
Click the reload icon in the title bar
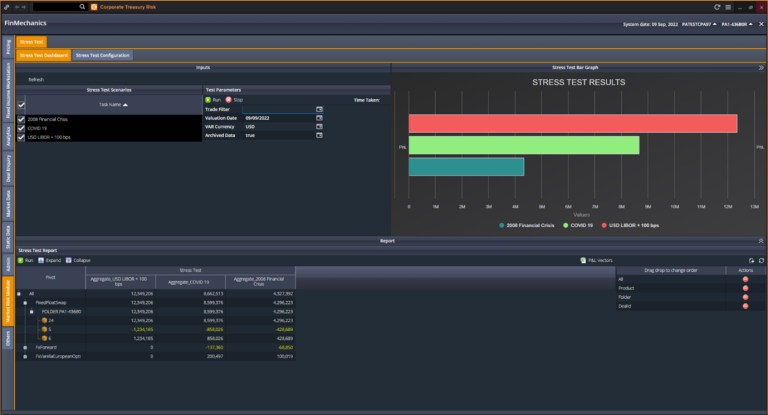717,7
